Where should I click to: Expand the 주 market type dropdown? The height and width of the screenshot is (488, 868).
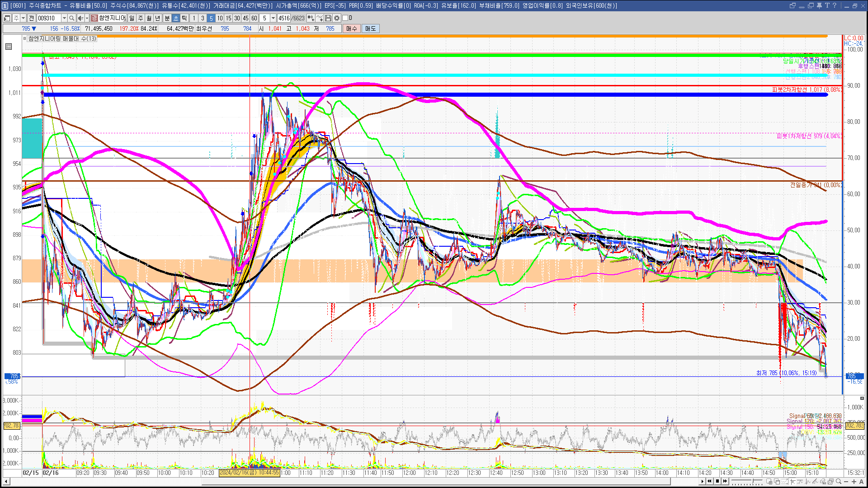tap(23, 18)
